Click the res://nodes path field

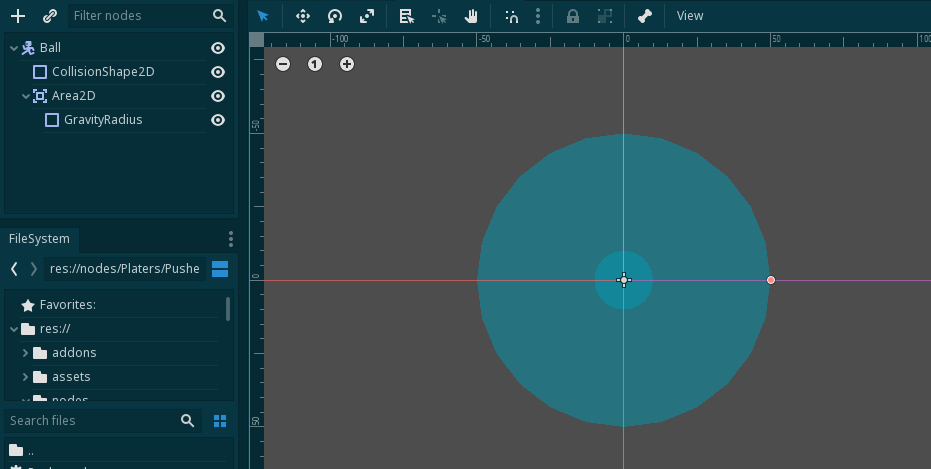click(125, 269)
